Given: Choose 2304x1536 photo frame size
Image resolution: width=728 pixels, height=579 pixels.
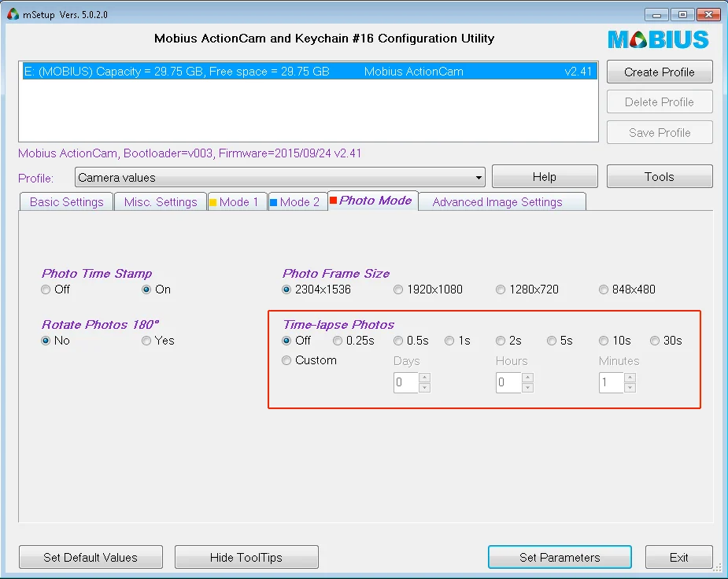Looking at the screenshot, I should pyautogui.click(x=286, y=289).
